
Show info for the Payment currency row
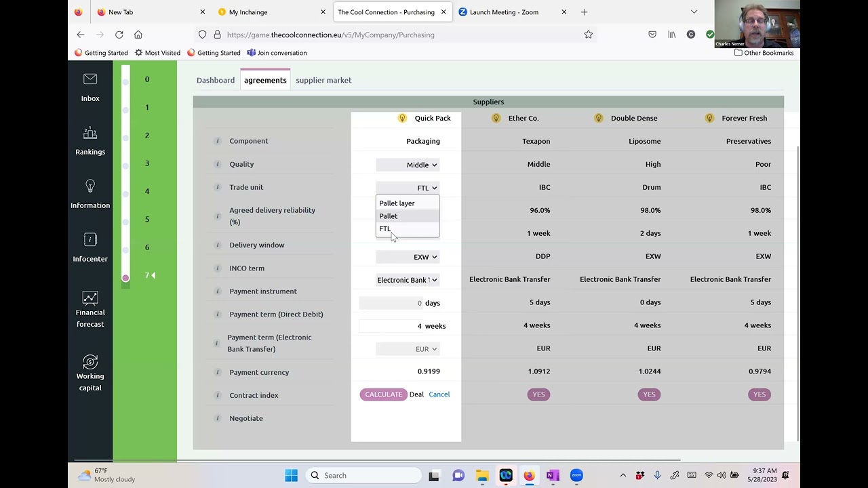[218, 372]
